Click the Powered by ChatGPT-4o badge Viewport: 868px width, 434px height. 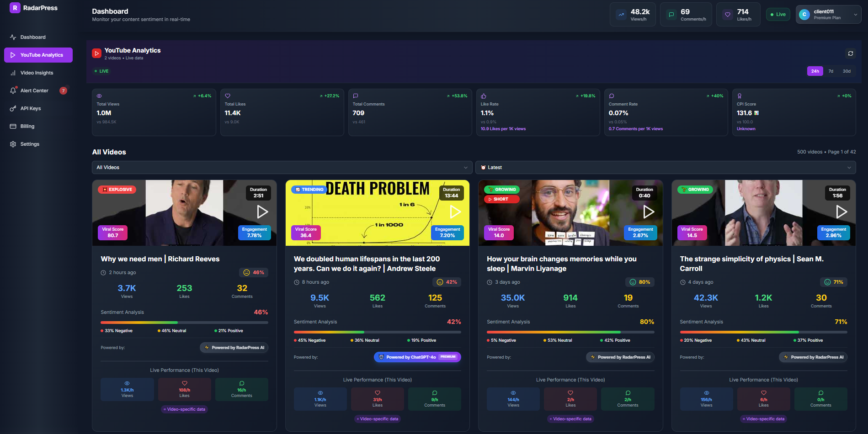417,357
